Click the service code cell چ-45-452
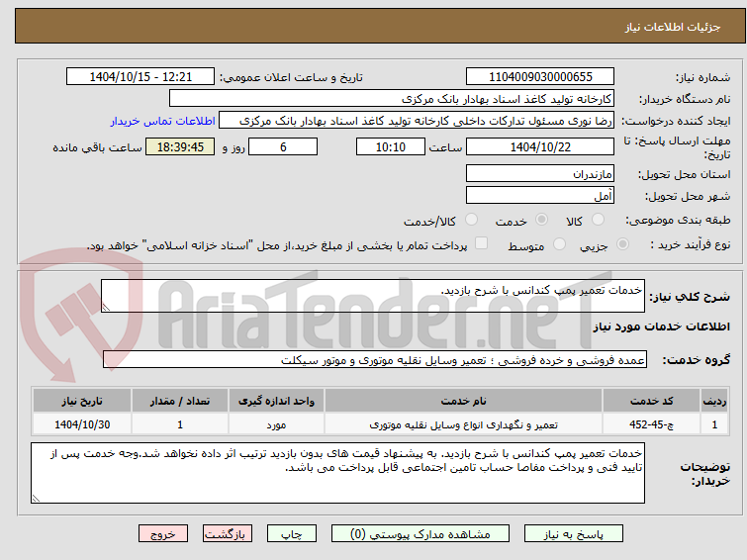747x560 pixels. coord(651,424)
